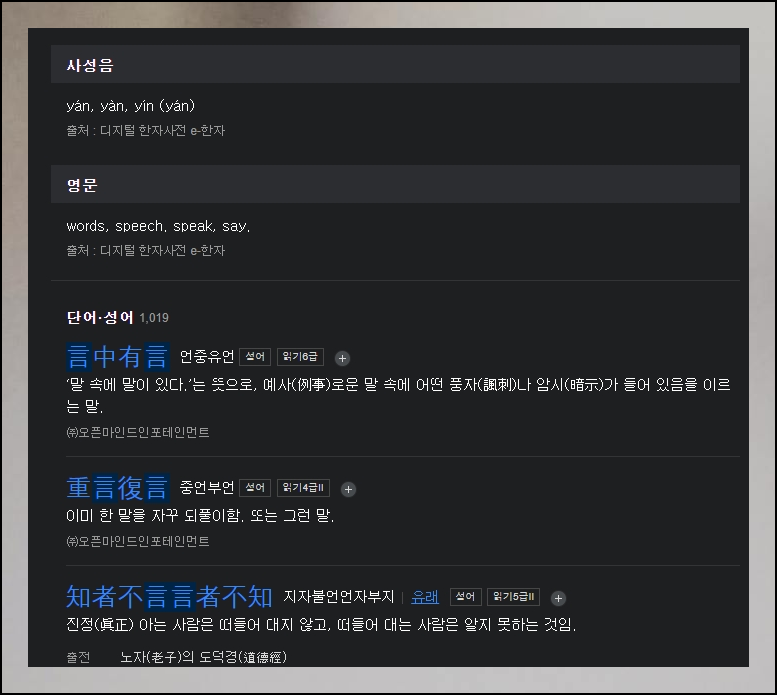This screenshot has width=777, height=695.
Task: Click ㈜오픈마인드인포테인먼트 credit under 중언부언
Action: 138,541
